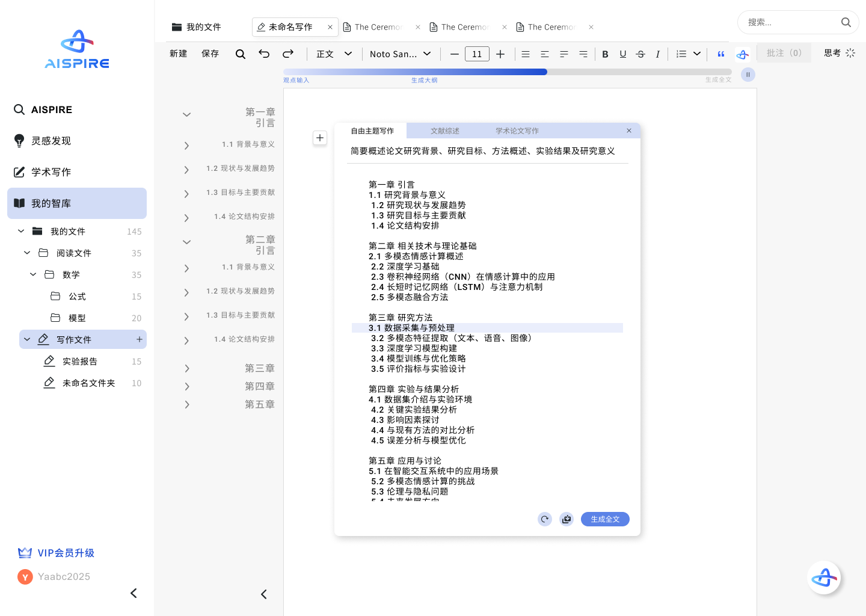Toggle strikethrough formatting

[640, 54]
